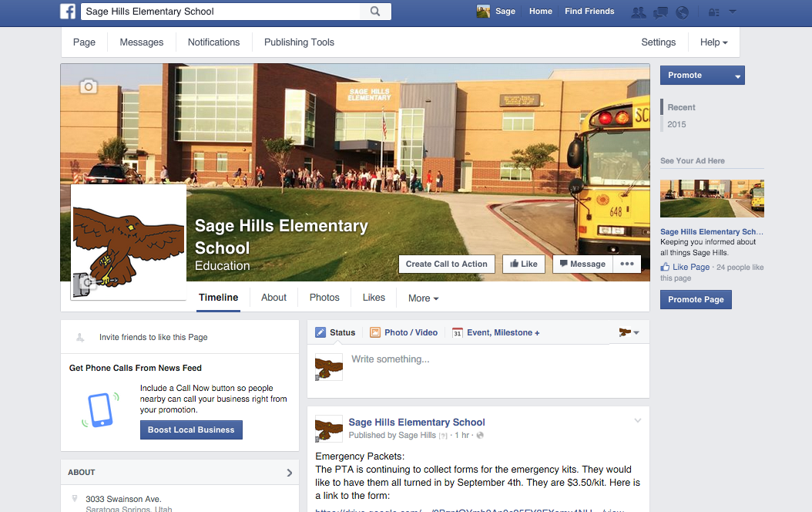
Task: Click Event, Milestone + composer option
Action: pos(503,332)
